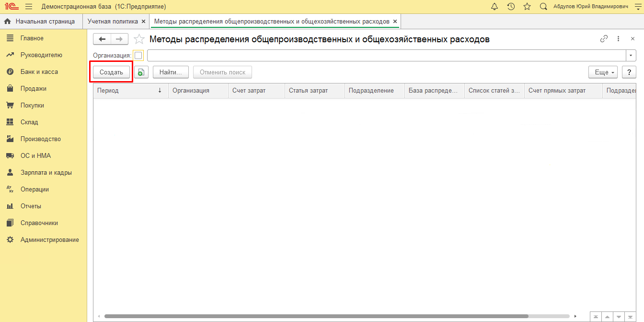Create new record by copying icon

[x=141, y=72]
